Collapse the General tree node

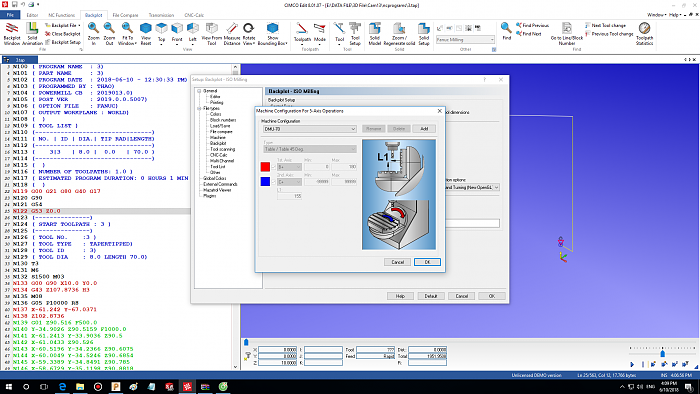click(x=199, y=91)
